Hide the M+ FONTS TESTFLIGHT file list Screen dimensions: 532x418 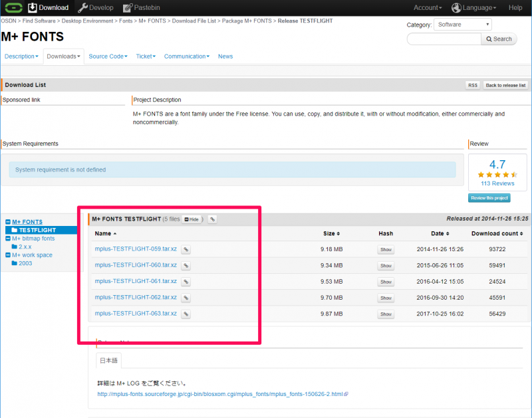pos(192,219)
